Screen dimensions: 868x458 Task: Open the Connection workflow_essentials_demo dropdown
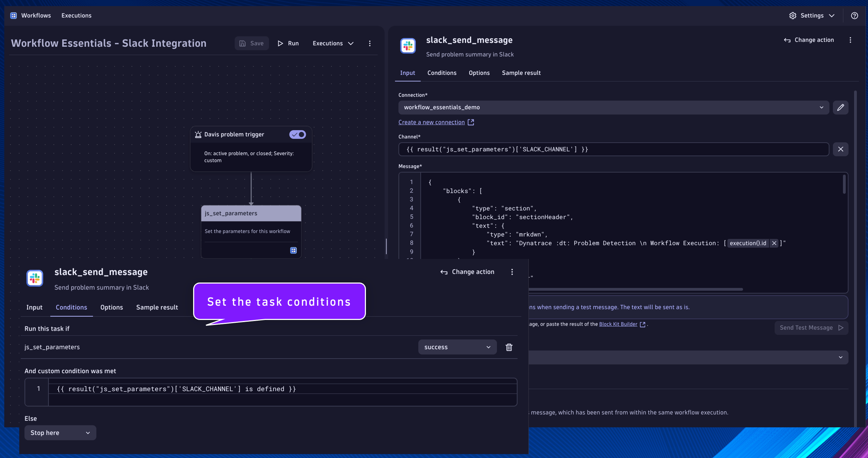pyautogui.click(x=614, y=107)
